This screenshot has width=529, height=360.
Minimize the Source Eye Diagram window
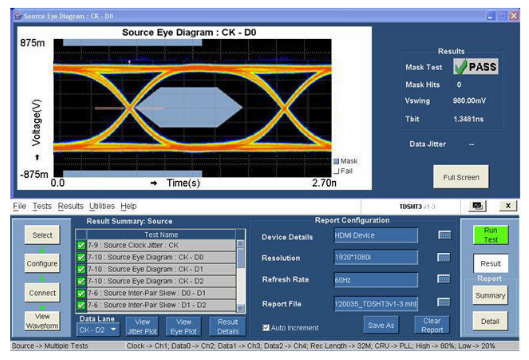pyautogui.click(x=491, y=16)
